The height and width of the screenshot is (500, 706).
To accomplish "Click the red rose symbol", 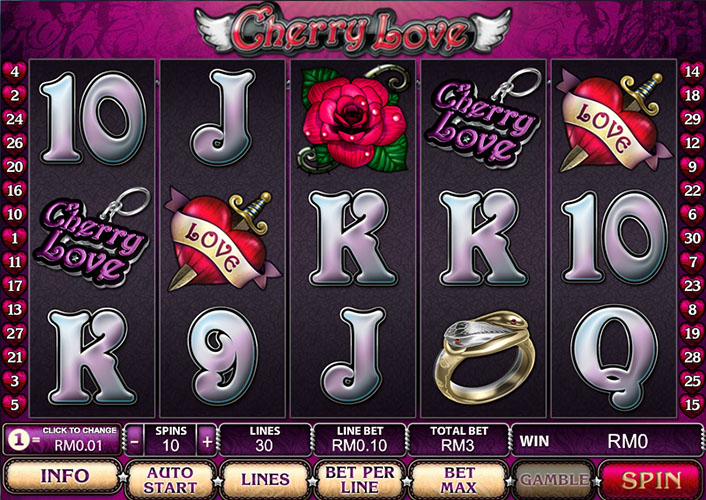I will (353, 119).
